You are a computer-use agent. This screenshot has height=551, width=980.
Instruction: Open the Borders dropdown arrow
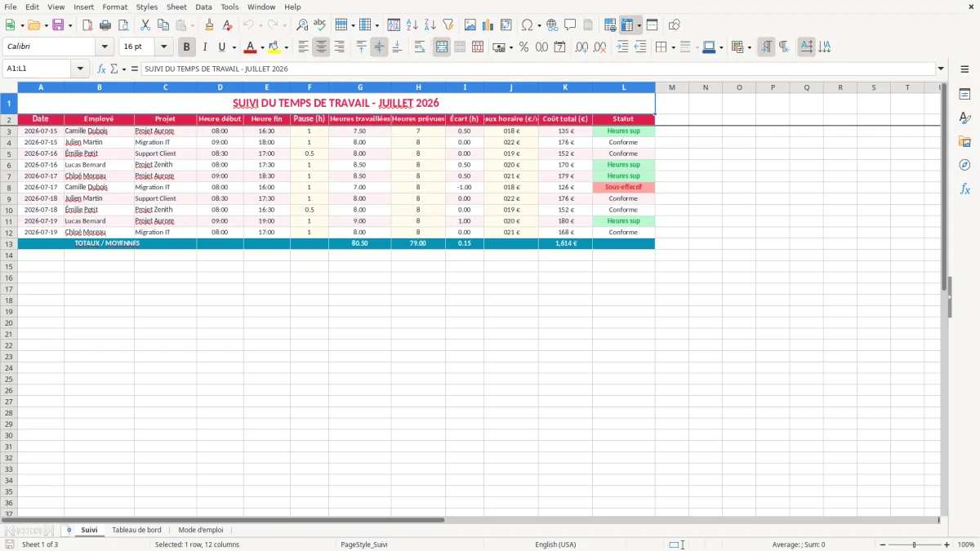(673, 47)
